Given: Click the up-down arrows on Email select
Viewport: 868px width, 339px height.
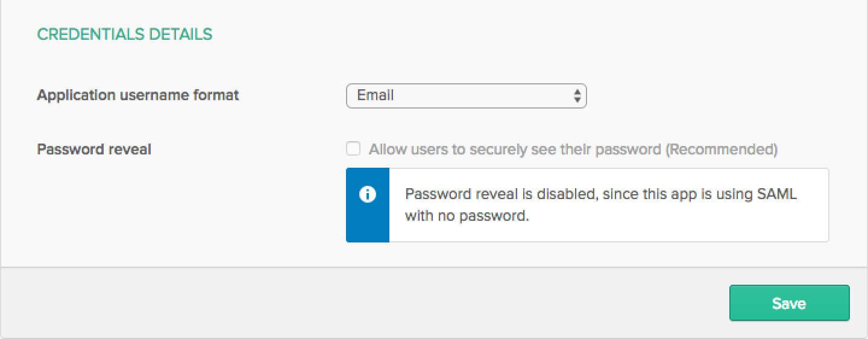Looking at the screenshot, I should coord(577,95).
